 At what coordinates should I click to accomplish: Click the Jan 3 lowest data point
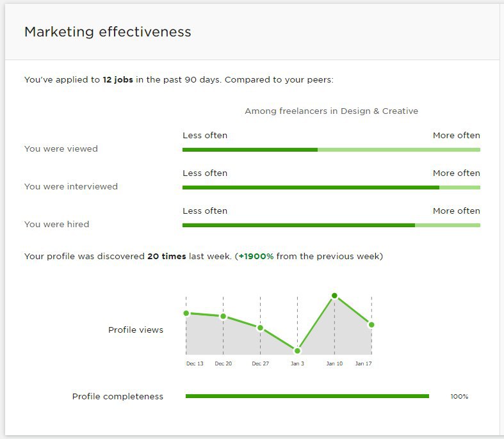point(297,351)
